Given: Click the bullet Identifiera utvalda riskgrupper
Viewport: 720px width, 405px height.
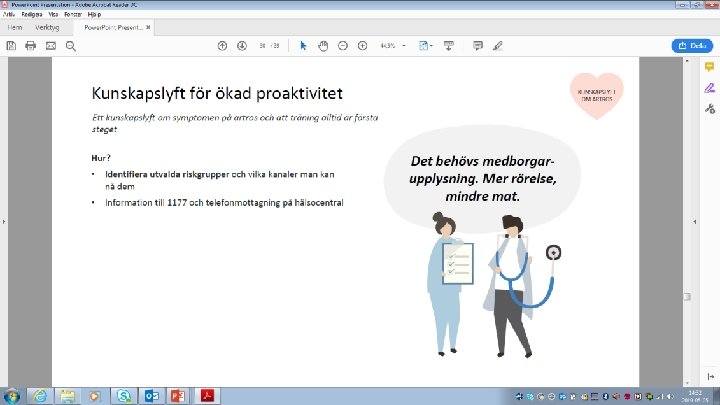Looking at the screenshot, I should (219, 180).
